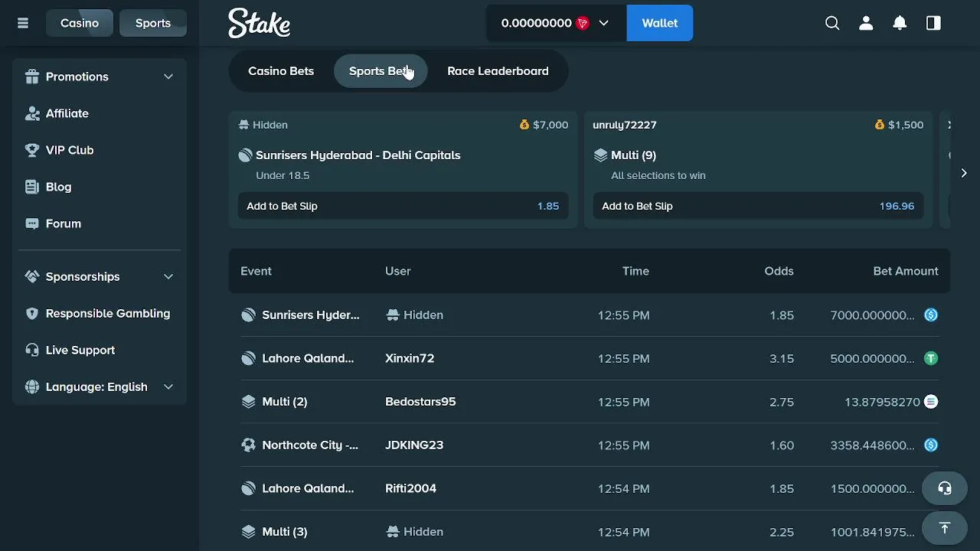Screen dimensions: 980x551
Task: Open the hamburger menu icon
Action: point(23,23)
